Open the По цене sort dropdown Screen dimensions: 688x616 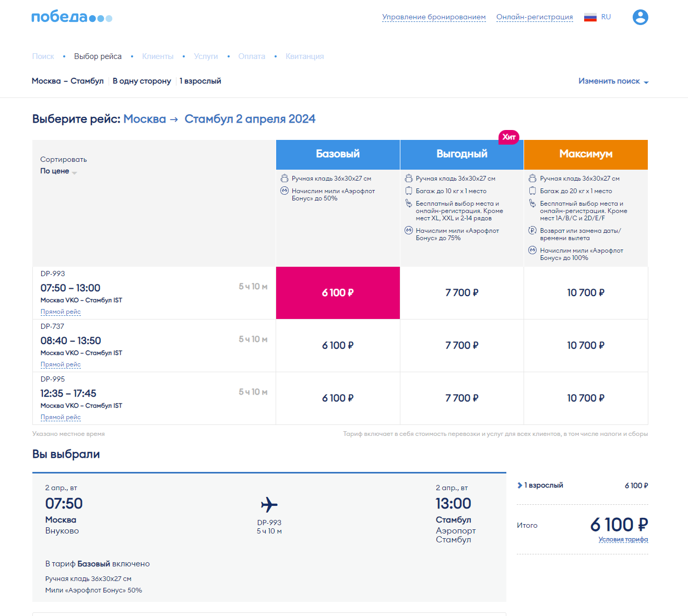click(x=58, y=171)
